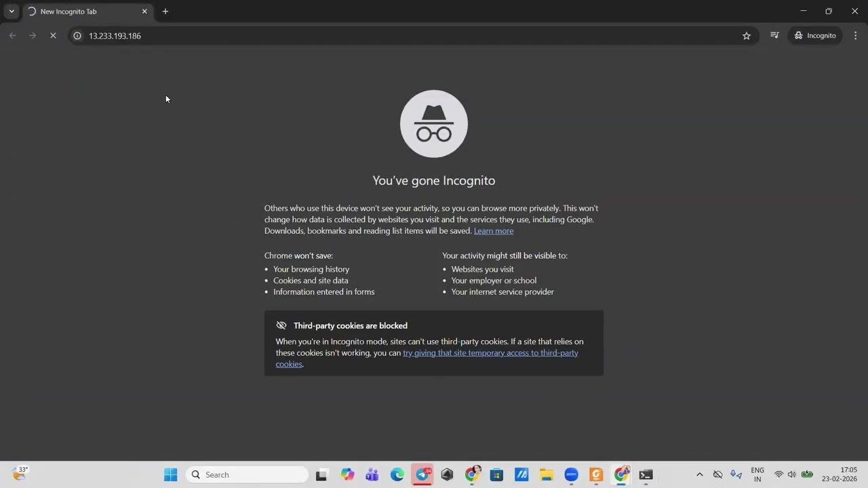Open File Explorer from the taskbar
The width and height of the screenshot is (868, 488).
point(547,475)
